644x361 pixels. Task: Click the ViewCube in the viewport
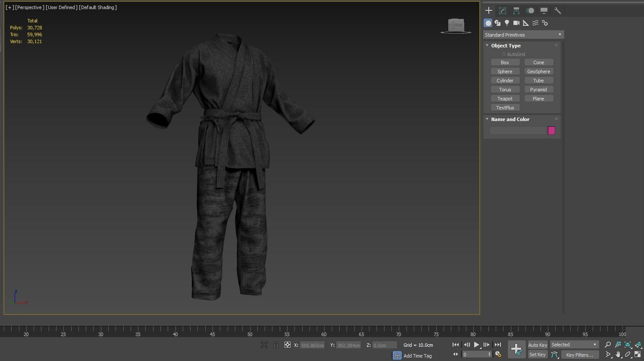pyautogui.click(x=456, y=25)
